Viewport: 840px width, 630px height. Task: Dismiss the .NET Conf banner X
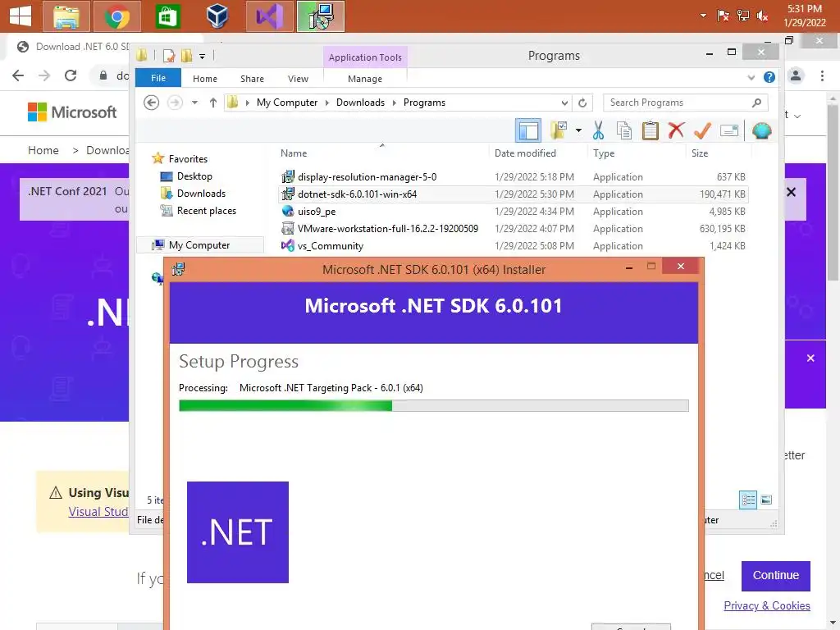(x=792, y=192)
